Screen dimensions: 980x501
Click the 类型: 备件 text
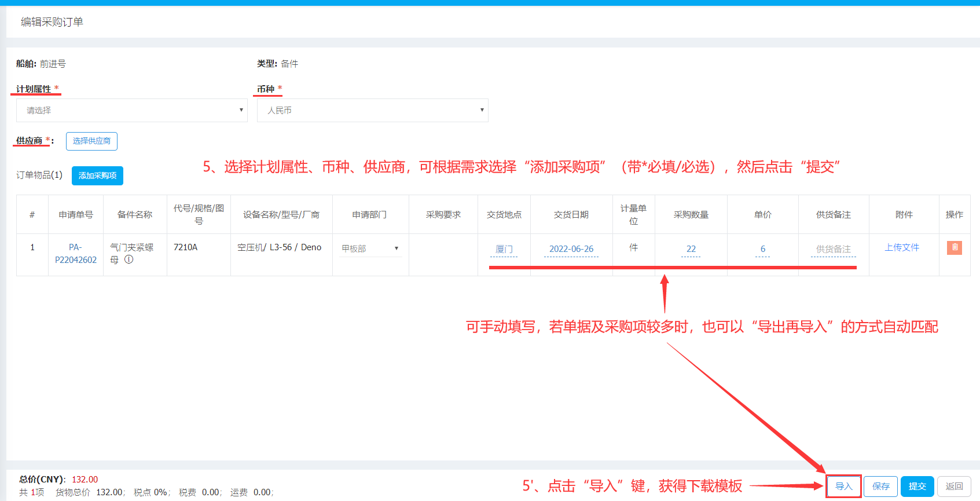278,64
